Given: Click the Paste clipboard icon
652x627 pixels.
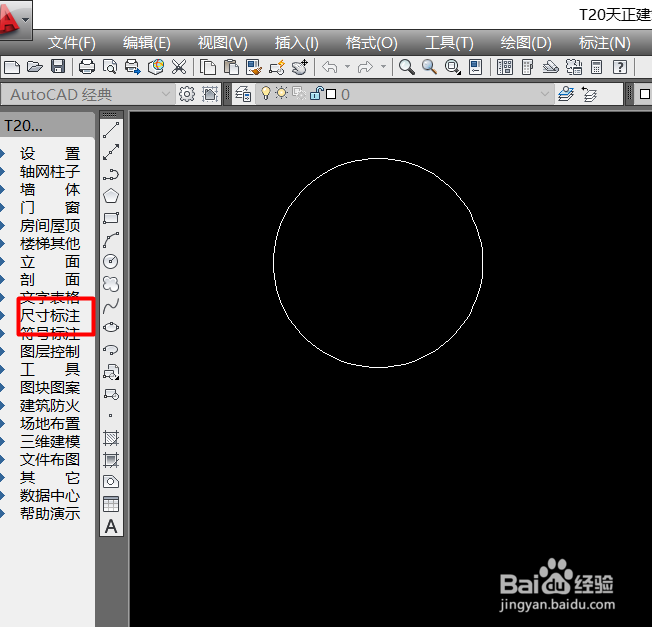Looking at the screenshot, I should point(231,67).
